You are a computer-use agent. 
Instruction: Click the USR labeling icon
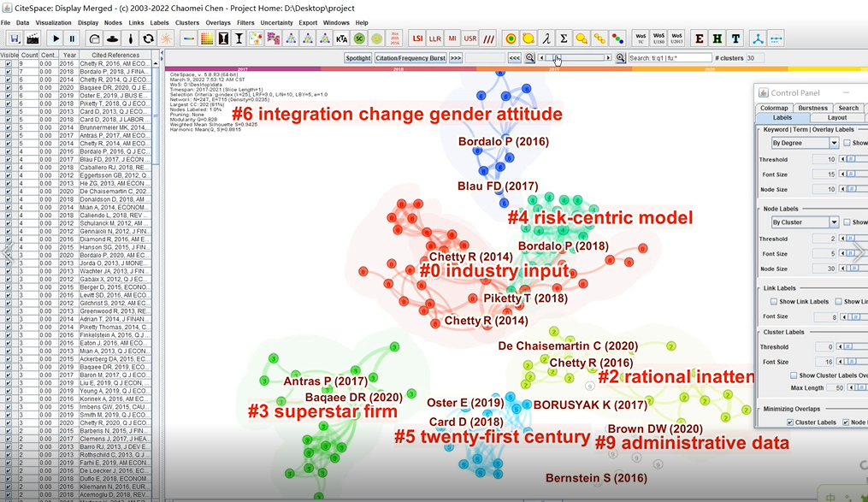tap(470, 38)
